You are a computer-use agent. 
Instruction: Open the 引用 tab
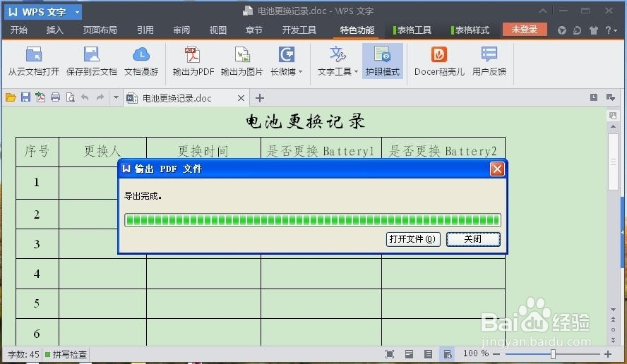point(145,30)
